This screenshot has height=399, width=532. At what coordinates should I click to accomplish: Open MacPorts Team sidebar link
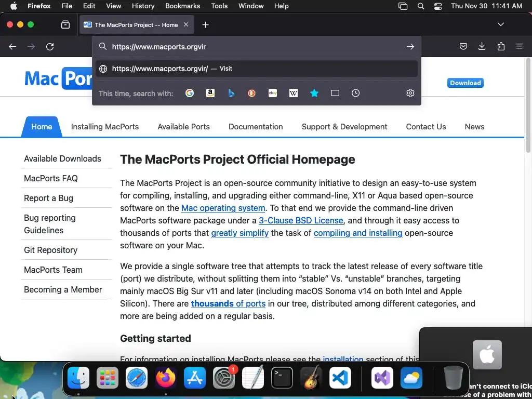point(54,270)
